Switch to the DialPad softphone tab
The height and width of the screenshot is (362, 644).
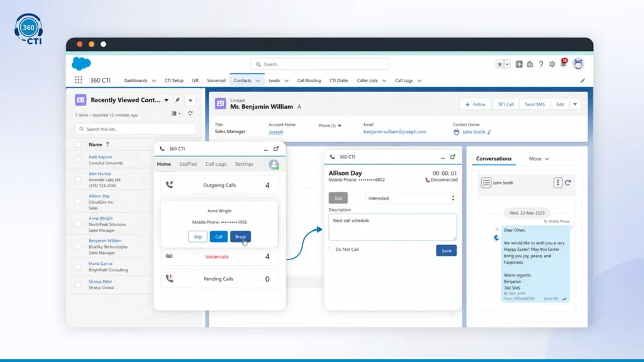pyautogui.click(x=188, y=164)
